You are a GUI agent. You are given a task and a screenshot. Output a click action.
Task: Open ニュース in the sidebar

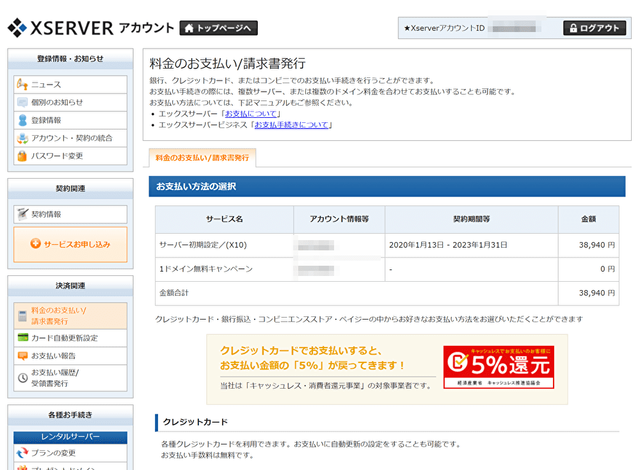tap(70, 84)
